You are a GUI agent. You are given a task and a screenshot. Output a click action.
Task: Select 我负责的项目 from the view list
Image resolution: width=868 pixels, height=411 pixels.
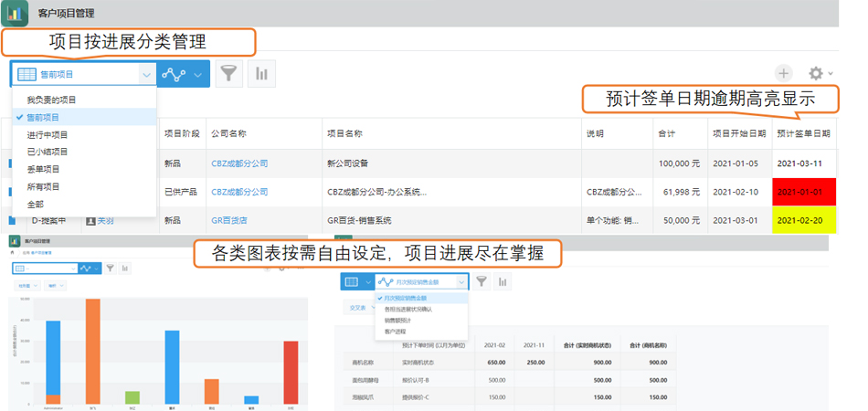[x=51, y=100]
